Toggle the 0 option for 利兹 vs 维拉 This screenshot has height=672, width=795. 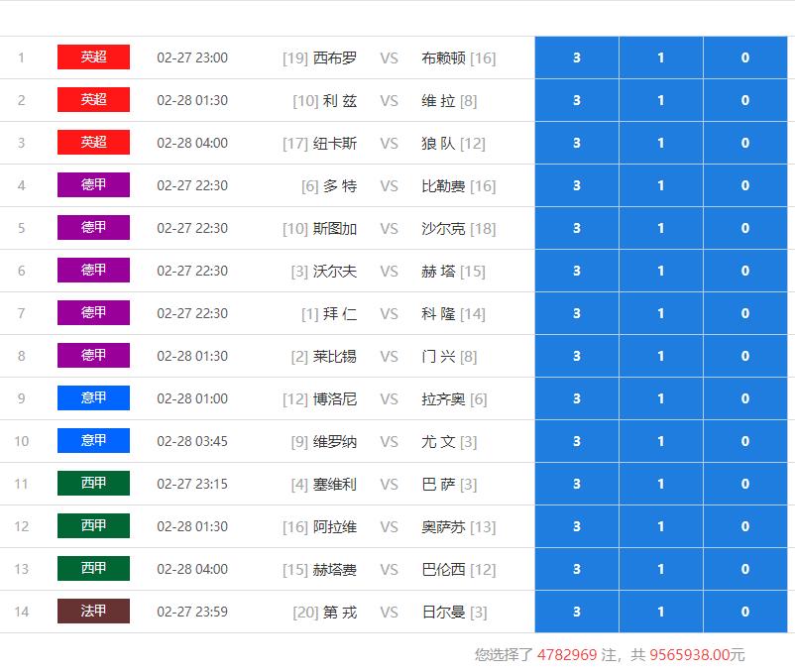tap(745, 100)
